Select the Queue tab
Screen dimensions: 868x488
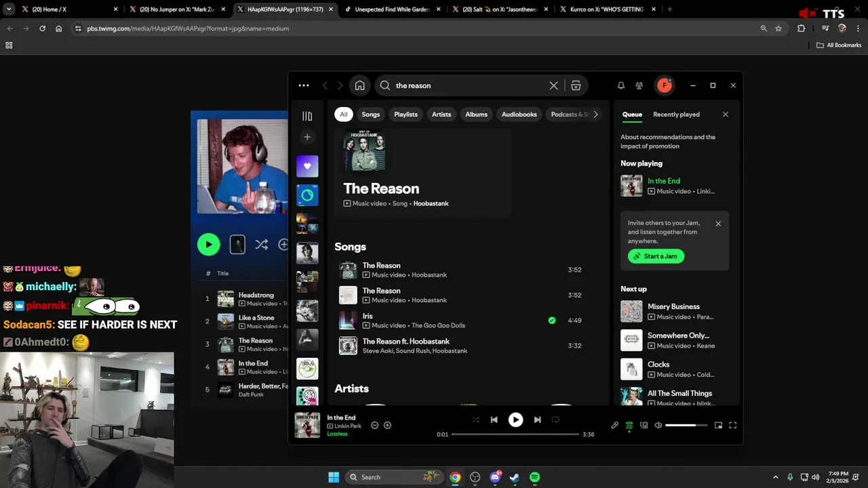click(632, 115)
